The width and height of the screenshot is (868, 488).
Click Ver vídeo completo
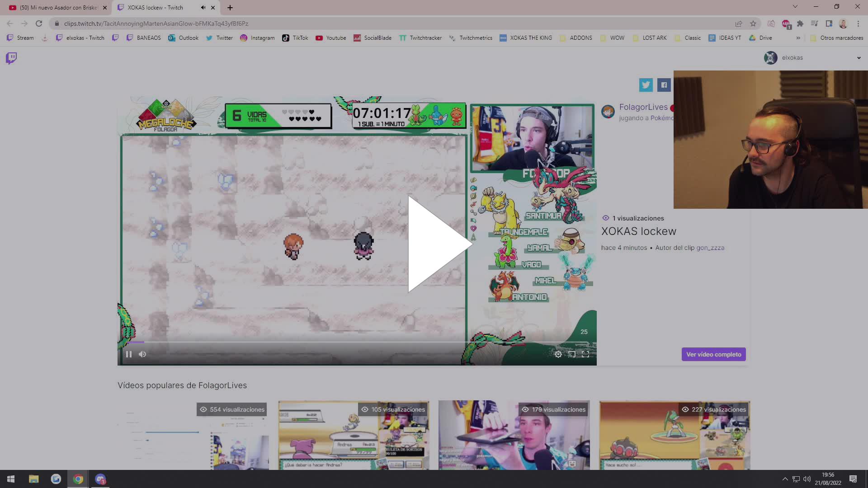[x=713, y=354]
